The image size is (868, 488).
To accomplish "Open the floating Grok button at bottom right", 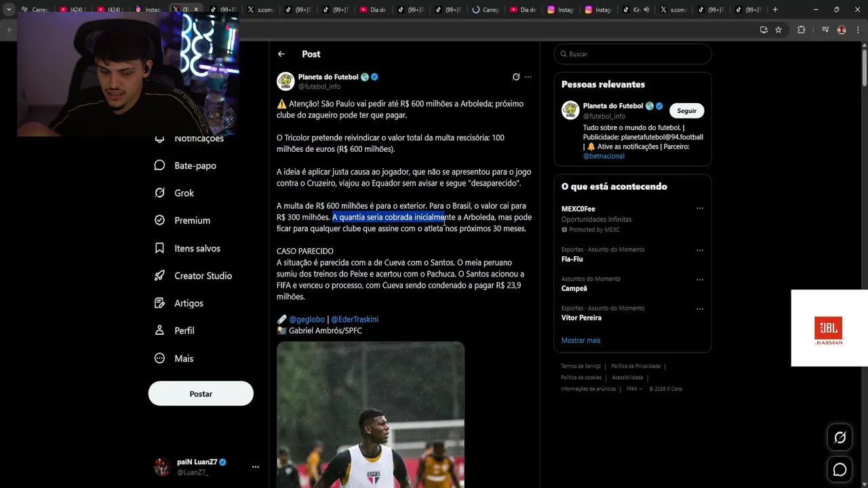I will pyautogui.click(x=840, y=438).
